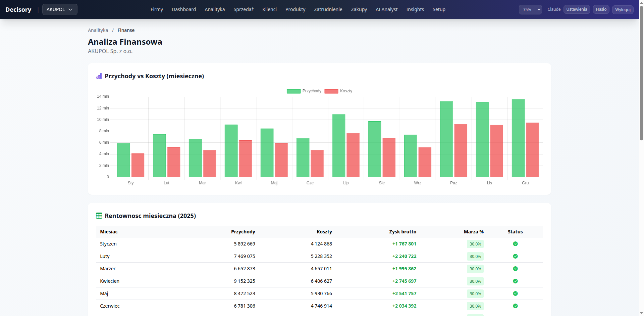The width and height of the screenshot is (644, 316).
Task: Click the Wyloguj button
Action: tap(623, 9)
